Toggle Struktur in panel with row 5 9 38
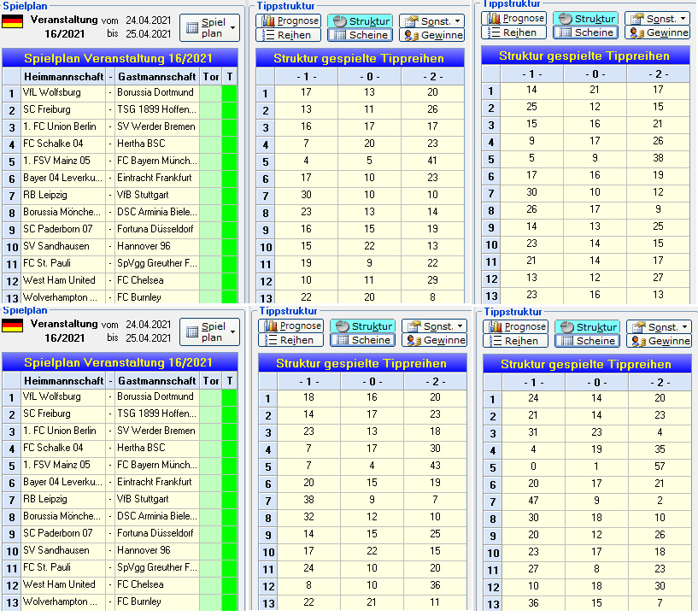 pos(586,18)
